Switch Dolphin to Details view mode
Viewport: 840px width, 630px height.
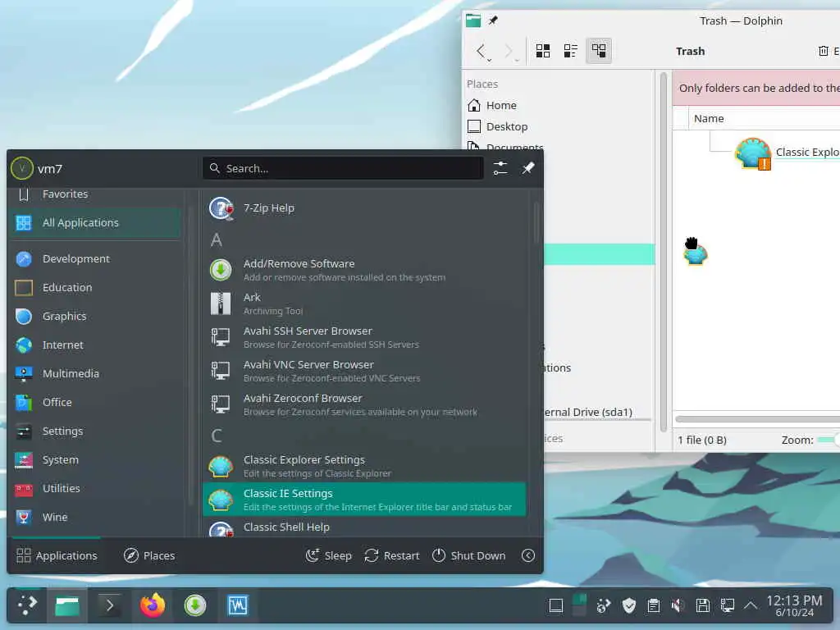(598, 51)
